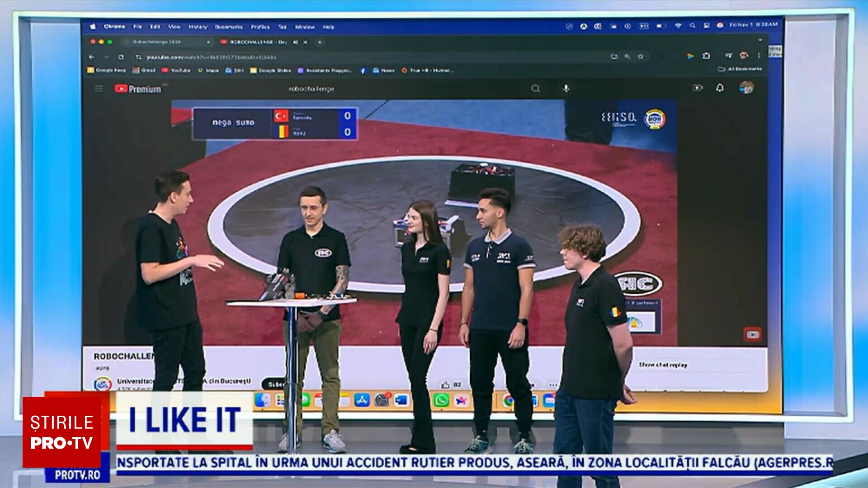Go back to the previous page
The height and width of the screenshot is (488, 868).
click(92, 57)
